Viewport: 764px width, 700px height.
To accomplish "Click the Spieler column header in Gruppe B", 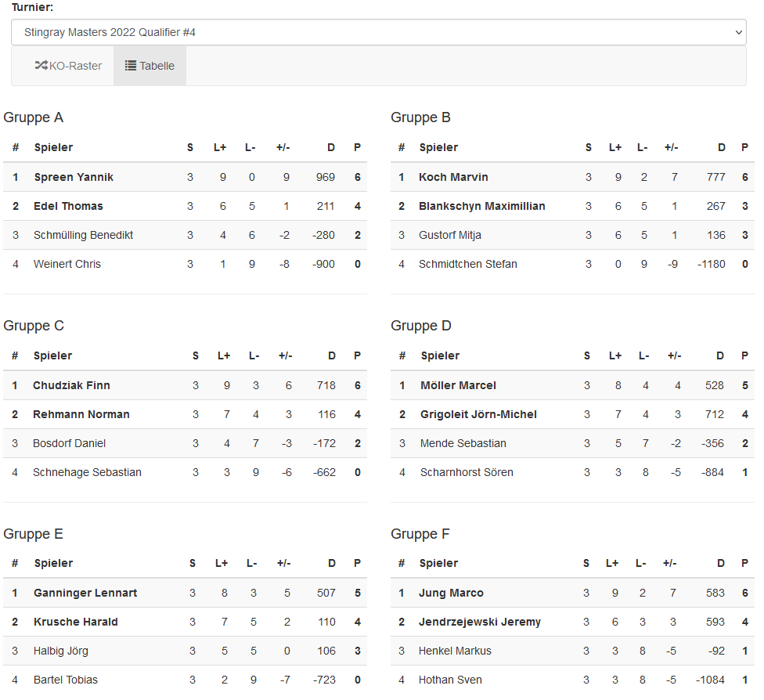I will point(438,147).
